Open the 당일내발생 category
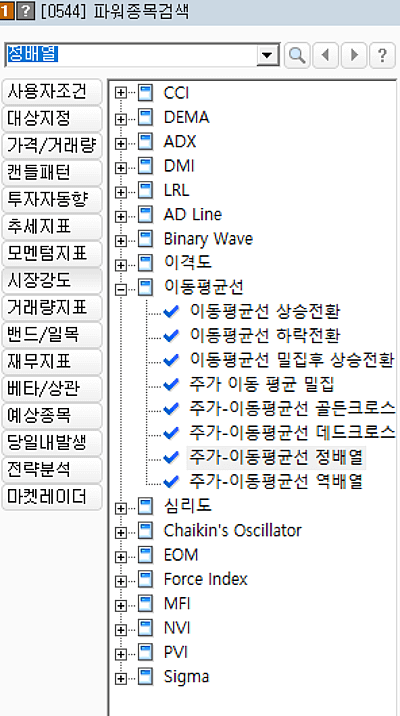400x716 pixels. click(x=52, y=443)
